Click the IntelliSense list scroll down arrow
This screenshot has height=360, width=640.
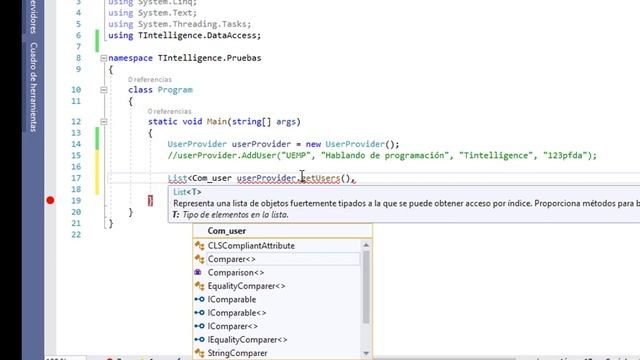point(366,353)
